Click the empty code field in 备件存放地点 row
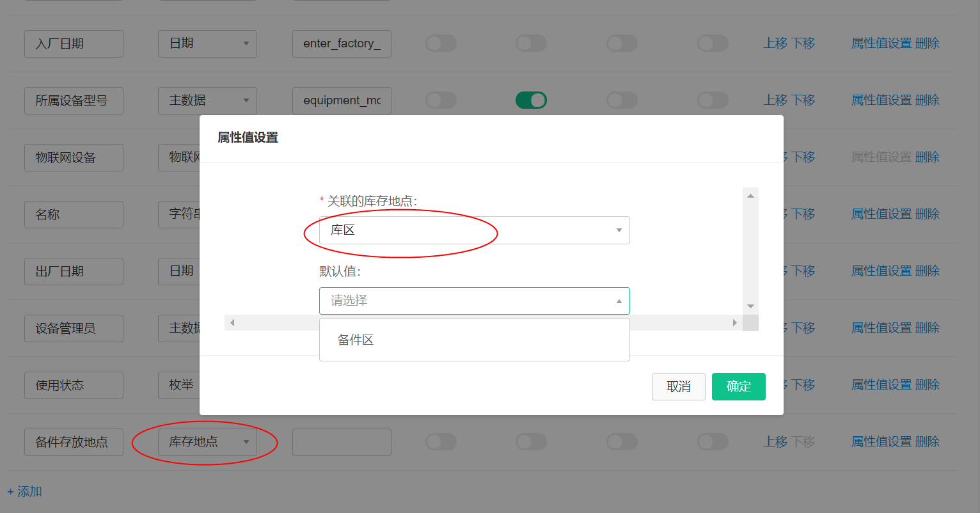Viewport: 980px width, 513px height. 342,442
